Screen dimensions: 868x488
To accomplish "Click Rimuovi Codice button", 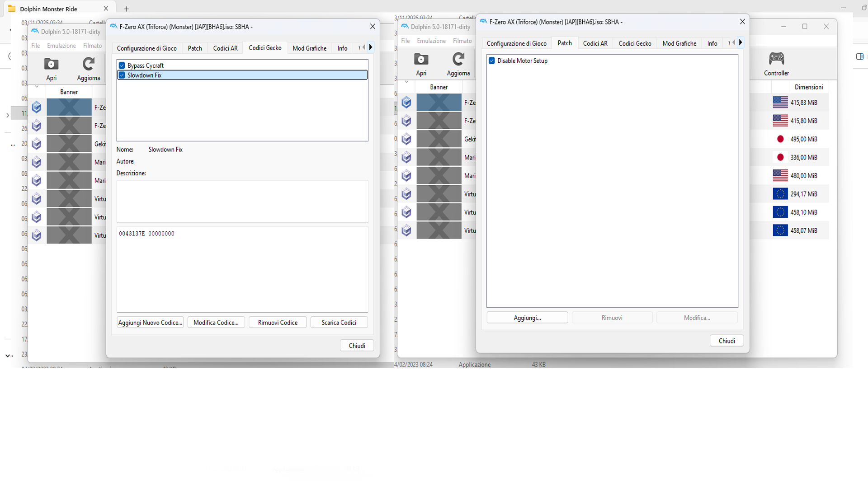I will (x=278, y=323).
